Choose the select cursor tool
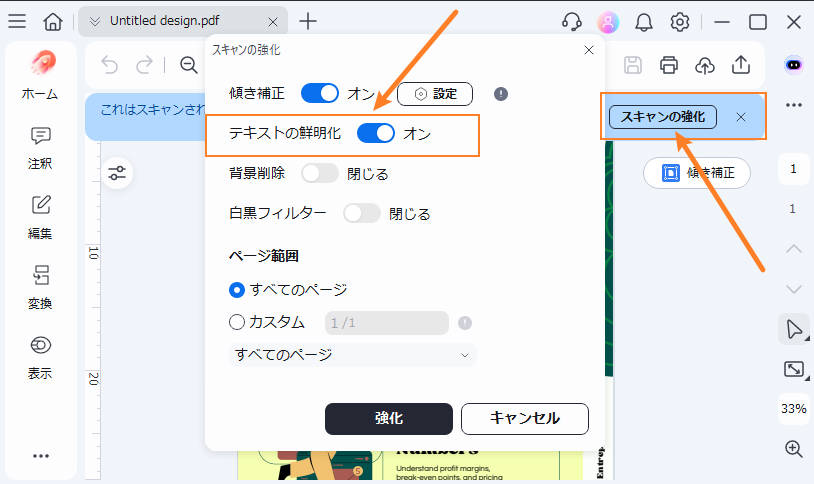Image resolution: width=814 pixels, height=484 pixels. click(794, 329)
